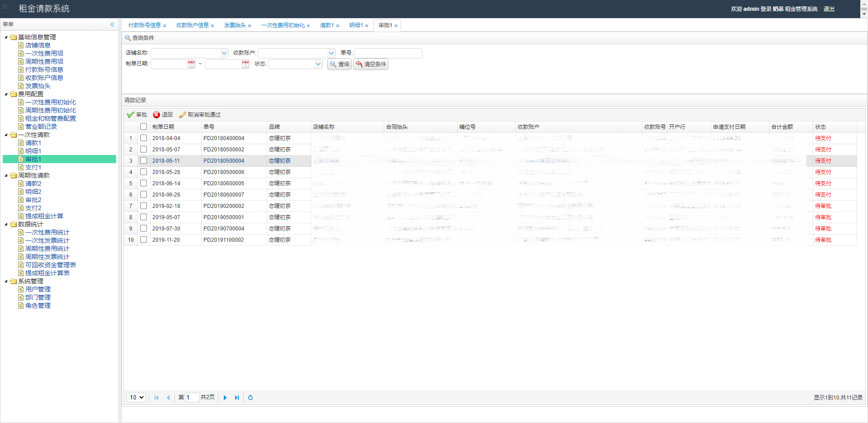Check the box for record PD20180400004
Image resolution: width=868 pixels, height=423 pixels.
point(143,138)
